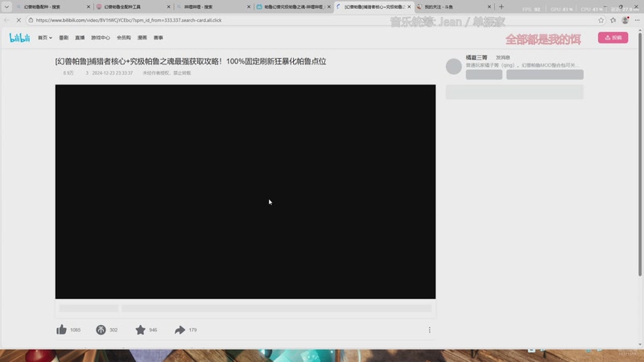Viewport: 644px width, 362px height.
Task: Open 漫画 in the bilibili navigation
Action: pos(142,38)
